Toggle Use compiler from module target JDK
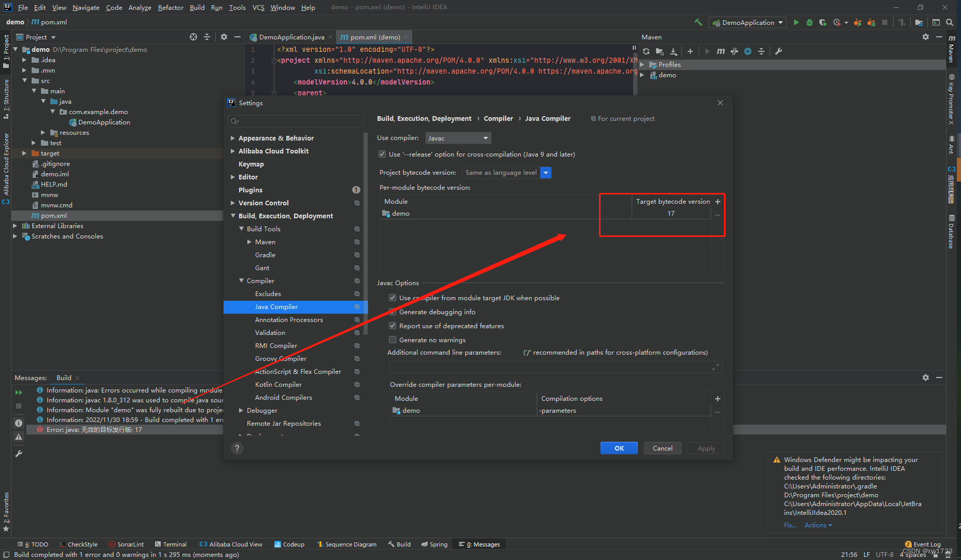 click(x=393, y=298)
